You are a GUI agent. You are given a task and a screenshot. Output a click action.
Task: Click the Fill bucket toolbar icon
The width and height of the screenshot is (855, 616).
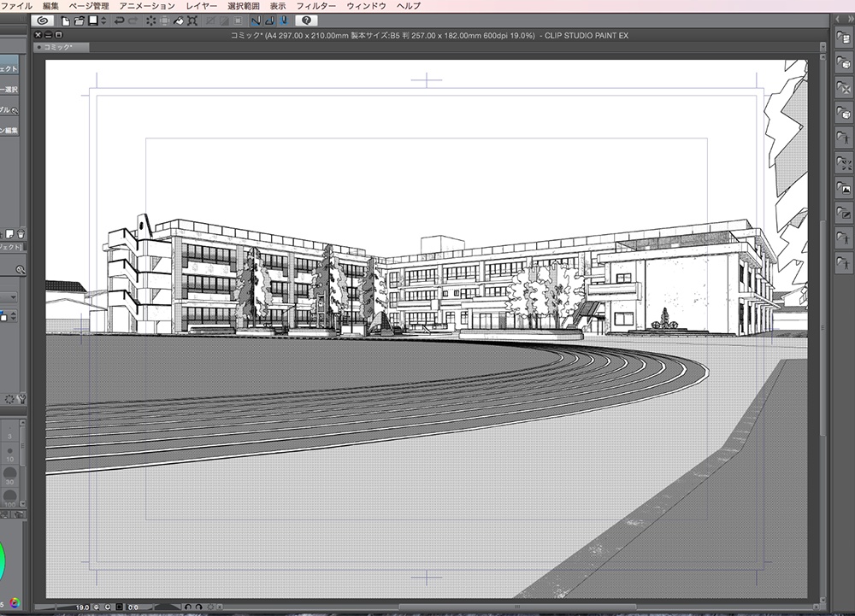[179, 21]
